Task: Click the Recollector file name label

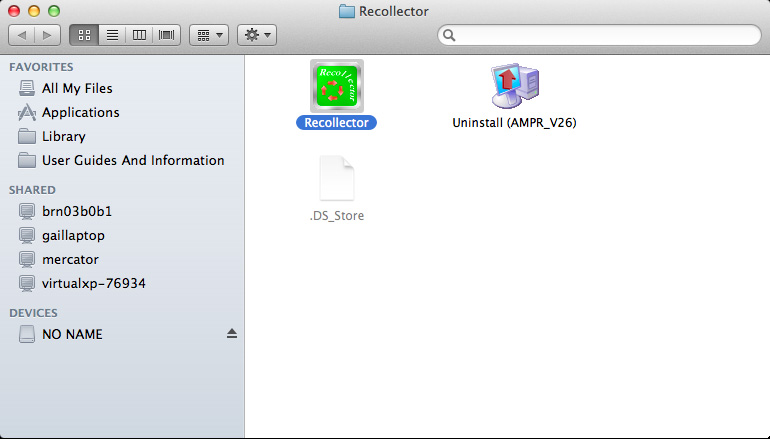Action: (336, 123)
